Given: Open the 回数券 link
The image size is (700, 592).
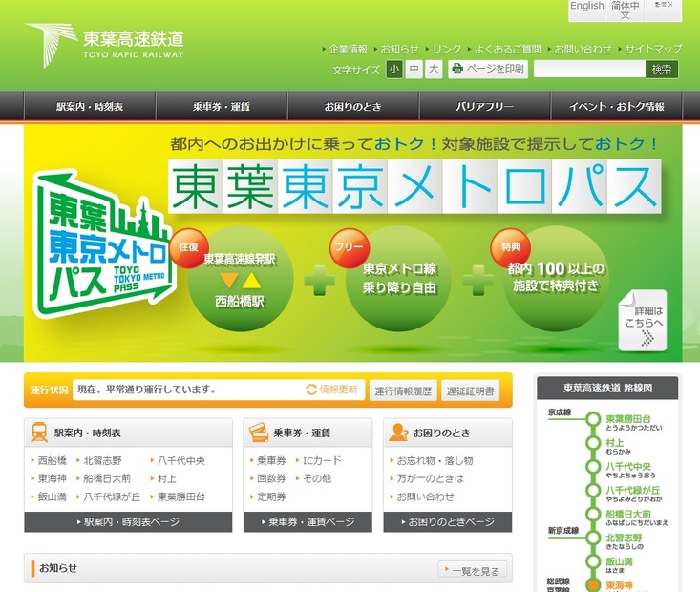Looking at the screenshot, I should click(271, 478).
